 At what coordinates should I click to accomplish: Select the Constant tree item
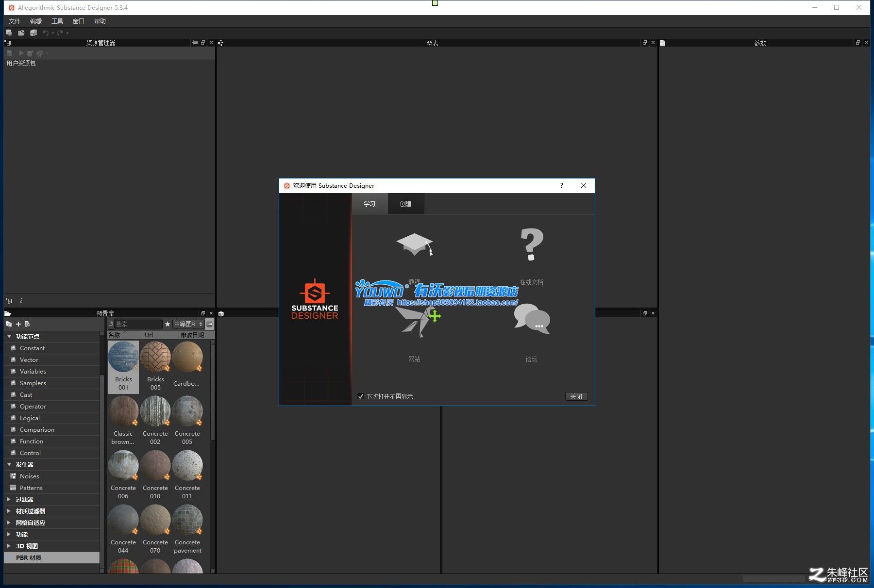(x=51, y=348)
